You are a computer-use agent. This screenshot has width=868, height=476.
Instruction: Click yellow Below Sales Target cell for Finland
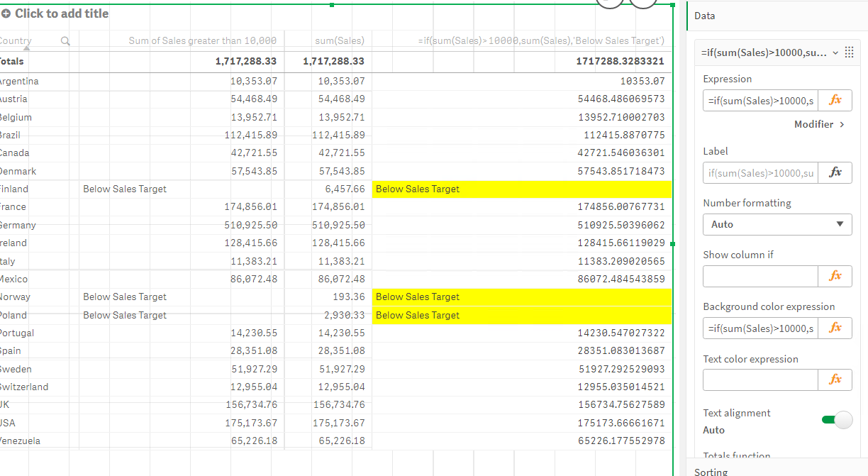(521, 189)
